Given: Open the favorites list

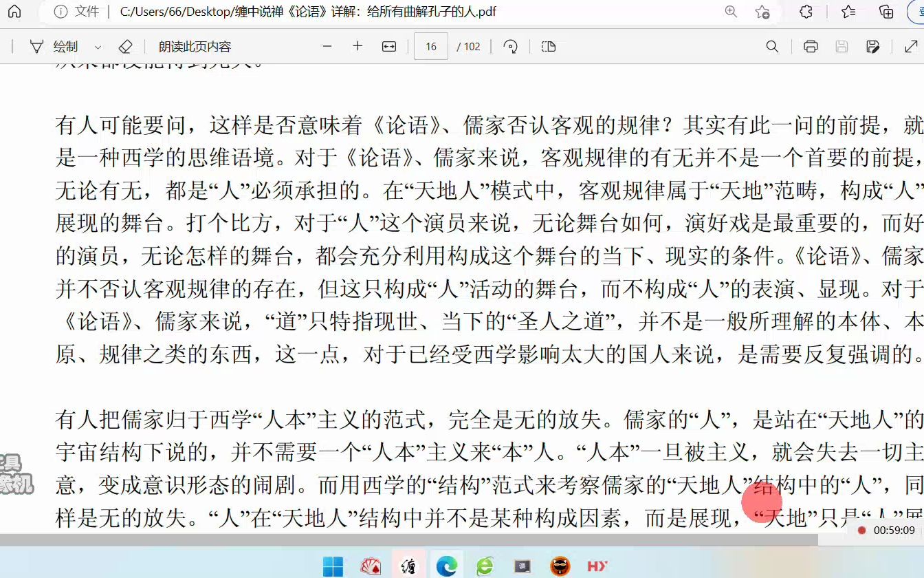Looking at the screenshot, I should point(849,12).
